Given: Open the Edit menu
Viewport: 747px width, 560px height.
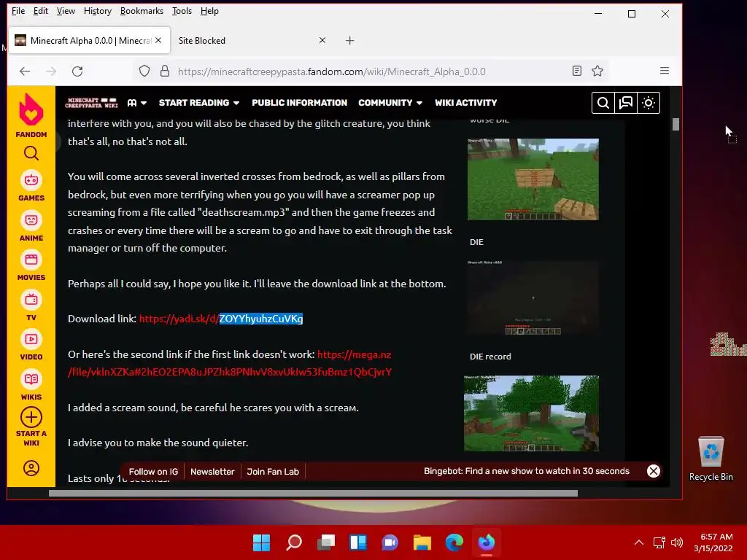Looking at the screenshot, I should [x=41, y=11].
